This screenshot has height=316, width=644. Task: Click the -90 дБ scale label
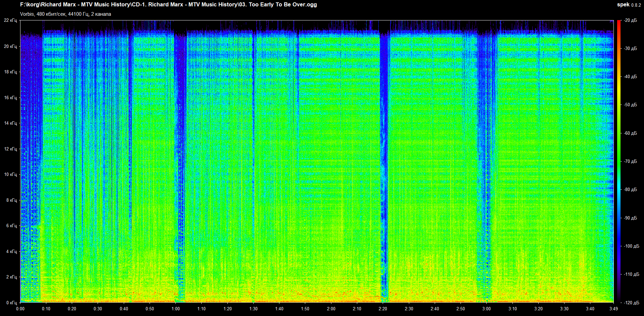(x=630, y=218)
